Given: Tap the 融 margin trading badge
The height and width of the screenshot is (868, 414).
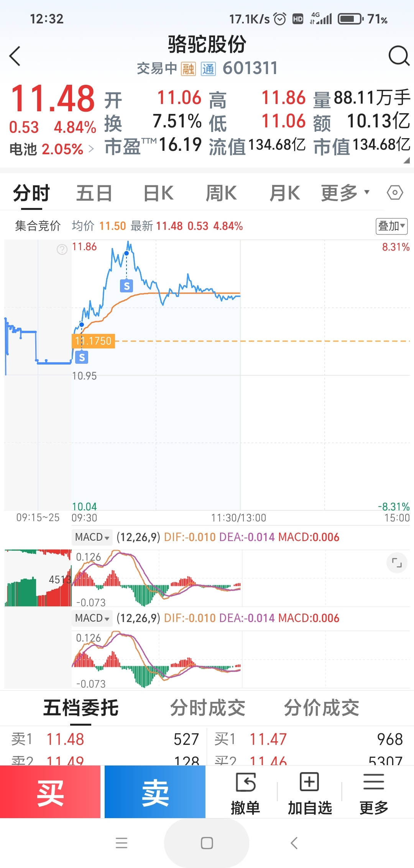Looking at the screenshot, I should (x=188, y=69).
